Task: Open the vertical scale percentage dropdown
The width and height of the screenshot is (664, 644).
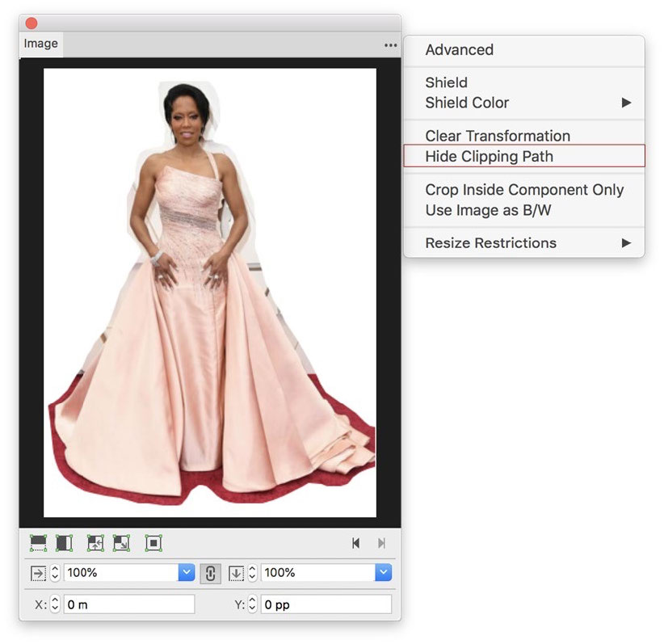Action: tap(383, 573)
